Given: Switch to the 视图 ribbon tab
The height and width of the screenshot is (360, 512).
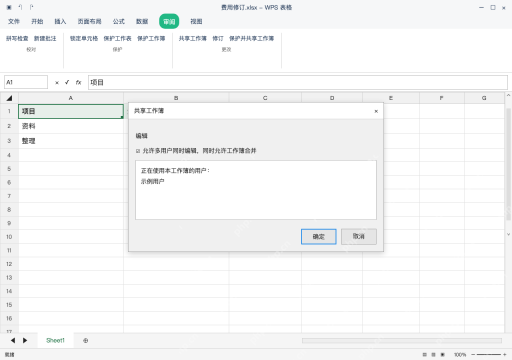Looking at the screenshot, I should (x=196, y=21).
